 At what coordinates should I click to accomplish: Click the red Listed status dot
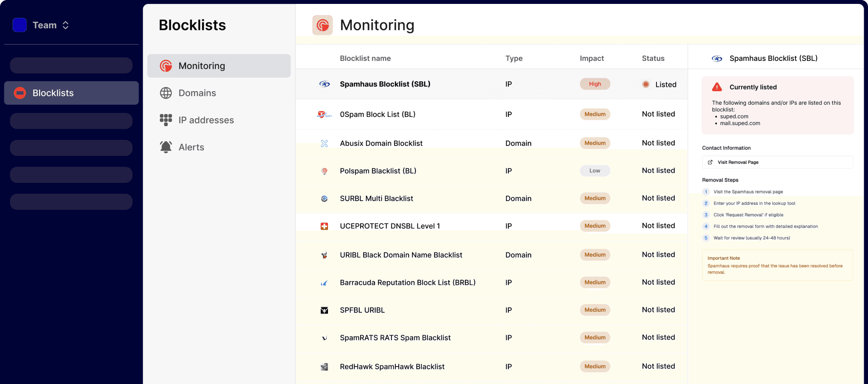coord(646,84)
